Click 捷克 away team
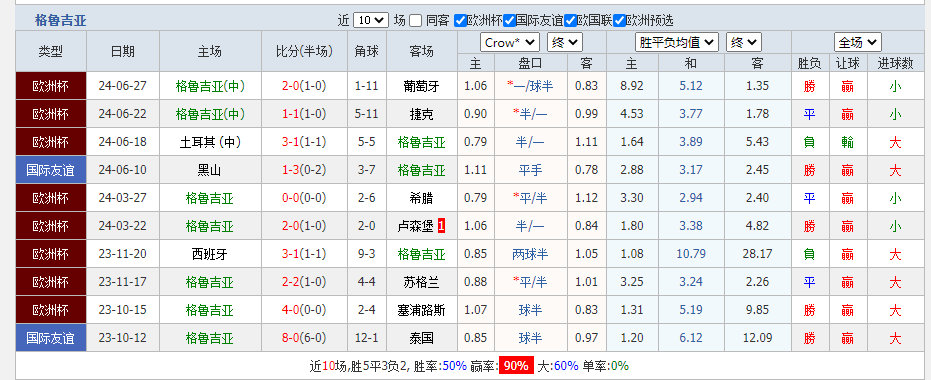Image resolution: width=931 pixels, height=380 pixels. point(422,114)
